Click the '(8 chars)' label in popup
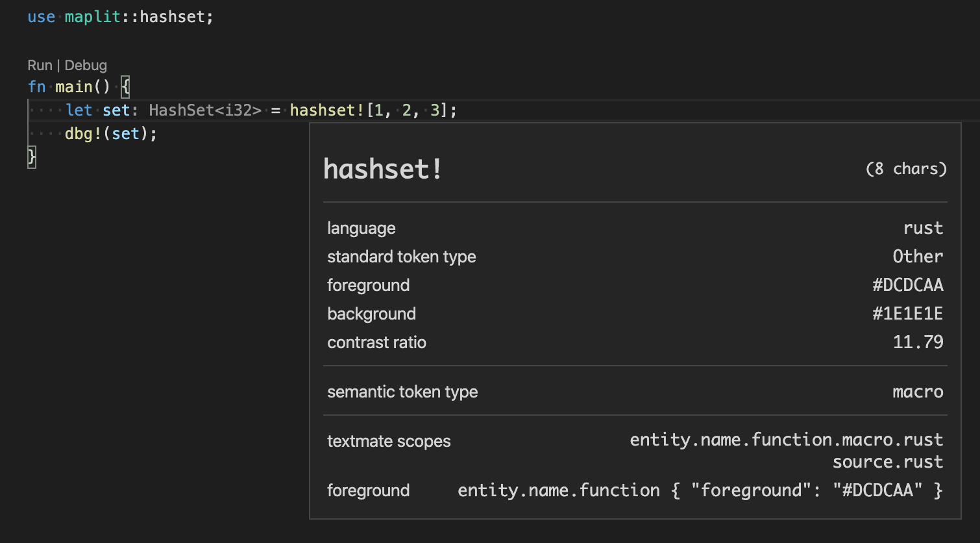 coord(906,169)
